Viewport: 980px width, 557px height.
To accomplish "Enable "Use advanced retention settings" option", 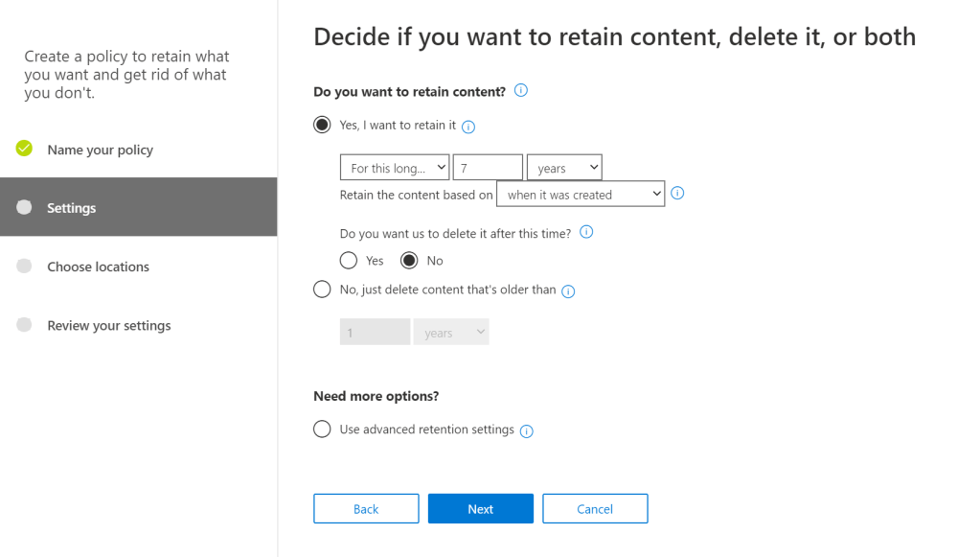I will click(322, 429).
